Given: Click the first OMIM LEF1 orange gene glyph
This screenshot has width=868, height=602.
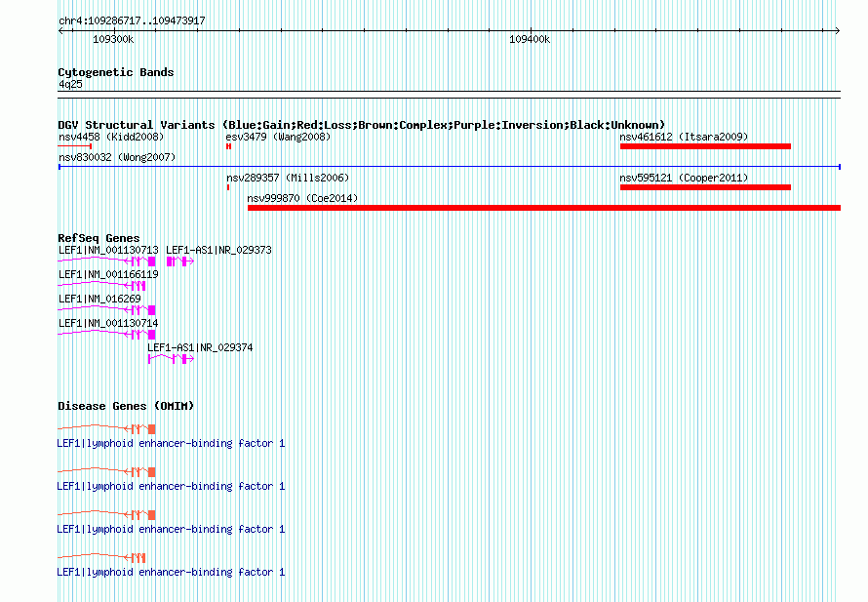Looking at the screenshot, I should tap(107, 428).
